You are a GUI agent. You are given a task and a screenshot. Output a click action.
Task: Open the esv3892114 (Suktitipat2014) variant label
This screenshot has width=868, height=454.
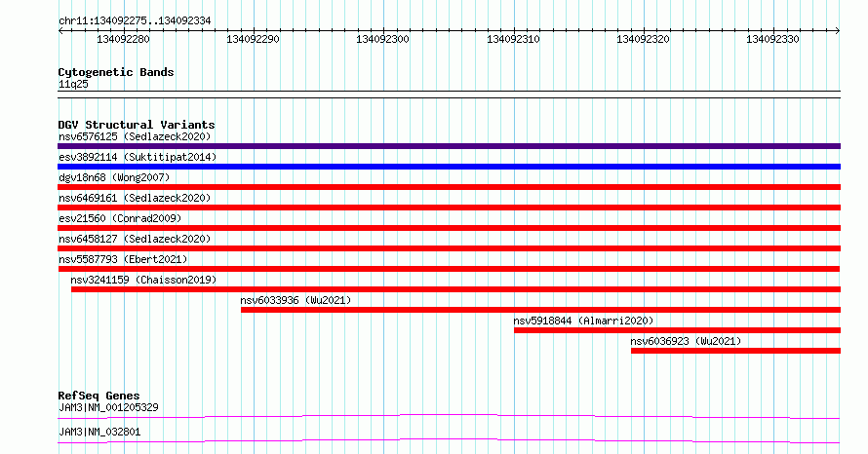click(x=138, y=157)
